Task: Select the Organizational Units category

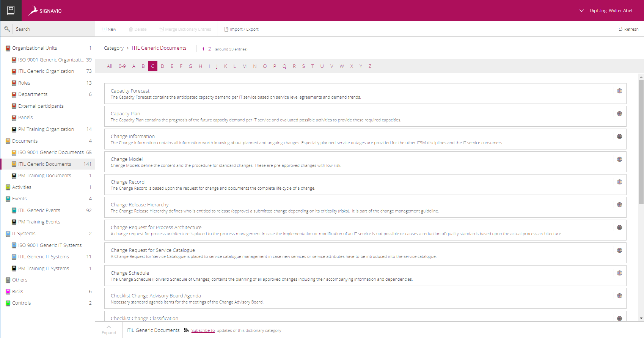Action: tap(48, 48)
